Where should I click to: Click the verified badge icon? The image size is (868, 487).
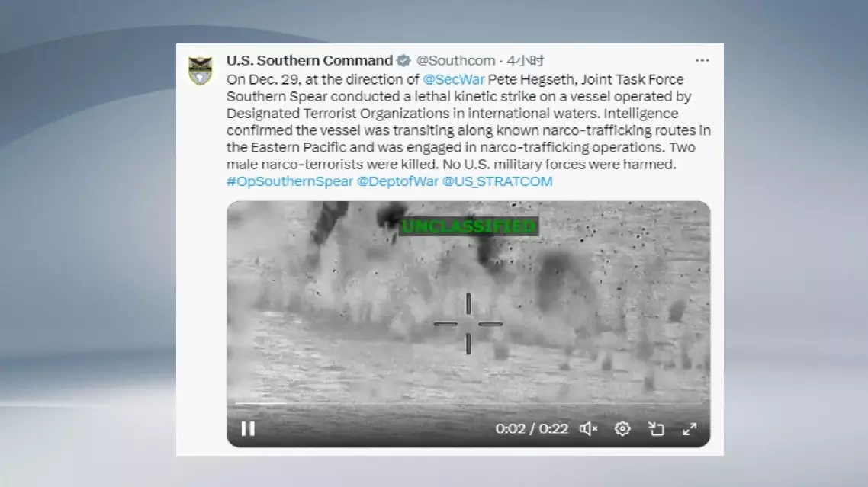coord(404,60)
